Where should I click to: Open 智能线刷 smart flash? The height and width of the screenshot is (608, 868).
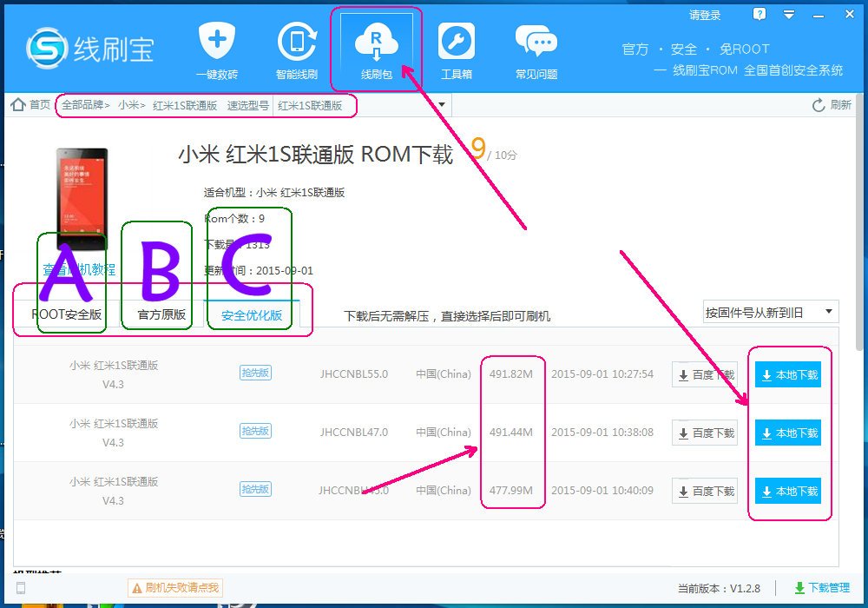[297, 51]
